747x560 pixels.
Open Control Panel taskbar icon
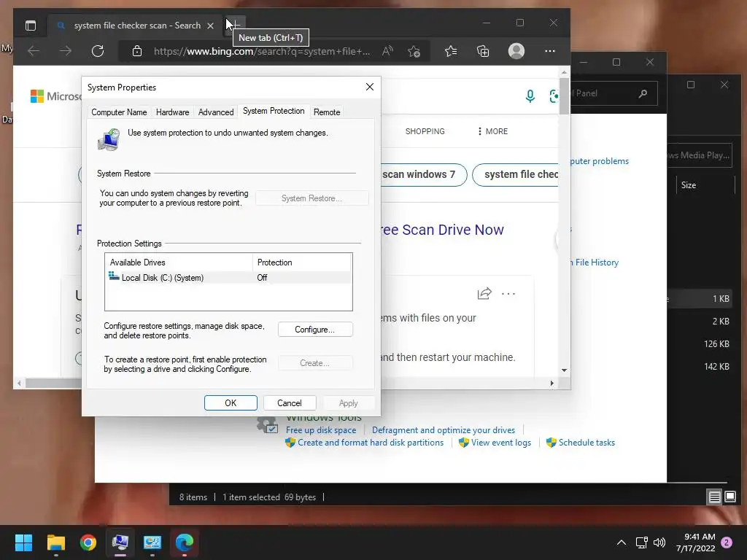pos(152,542)
